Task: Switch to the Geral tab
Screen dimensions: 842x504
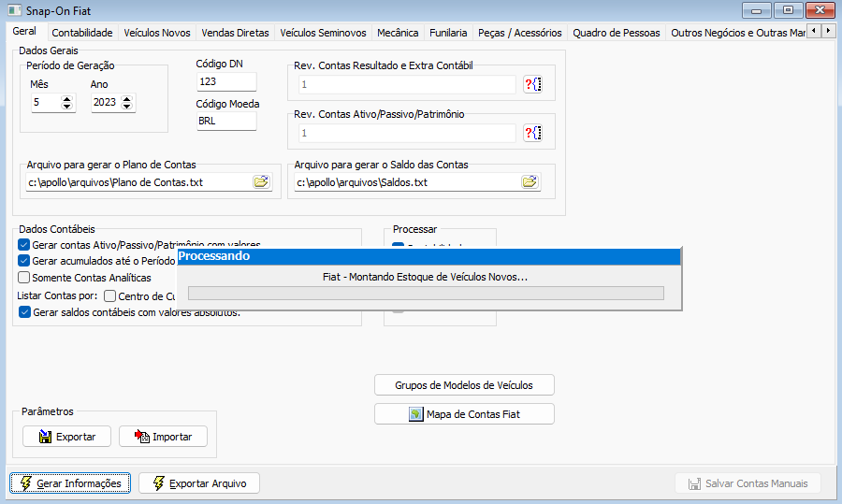Action: tap(24, 31)
